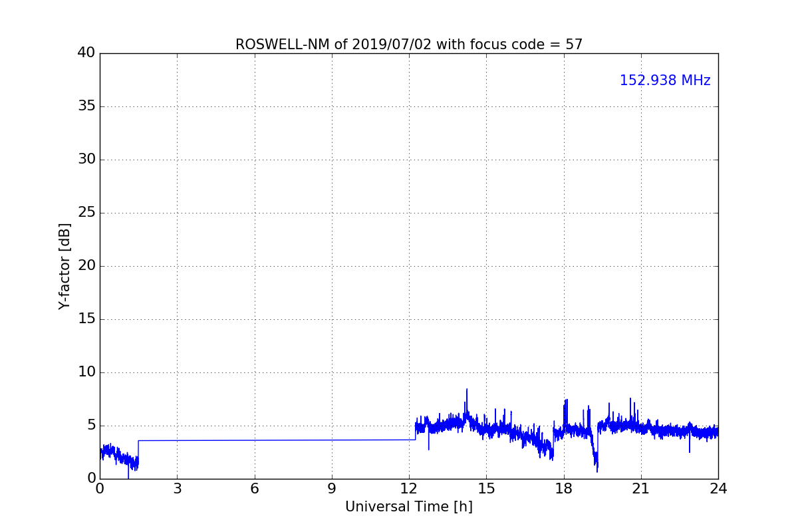The width and height of the screenshot is (798, 532).
Task: Click y-axis tick label 25
Action: [x=86, y=213]
